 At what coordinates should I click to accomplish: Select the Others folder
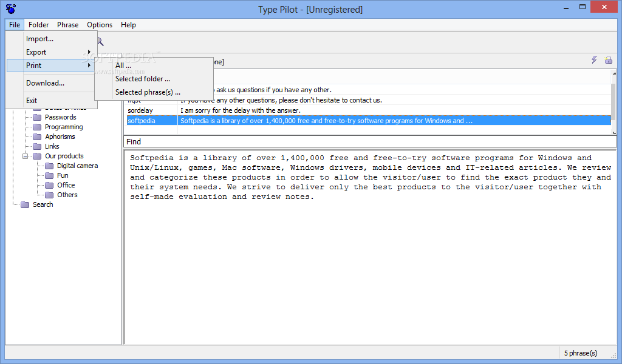coord(67,195)
